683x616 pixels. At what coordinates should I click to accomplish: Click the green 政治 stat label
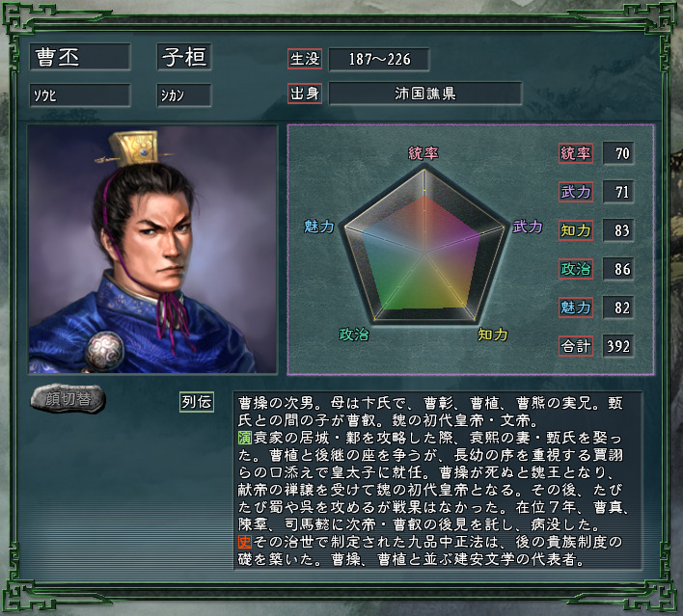pos(575,269)
